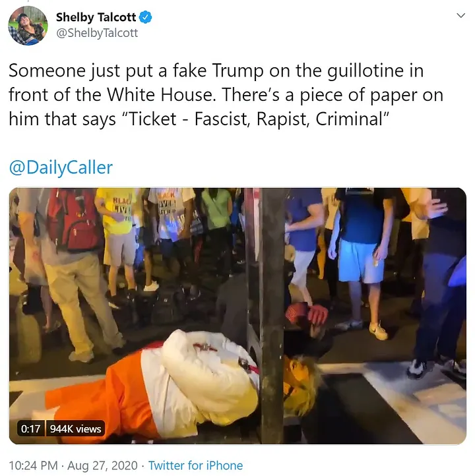The width and height of the screenshot is (475, 476).
Task: Open the Twitter for iPhone source link
Action: pos(195,465)
